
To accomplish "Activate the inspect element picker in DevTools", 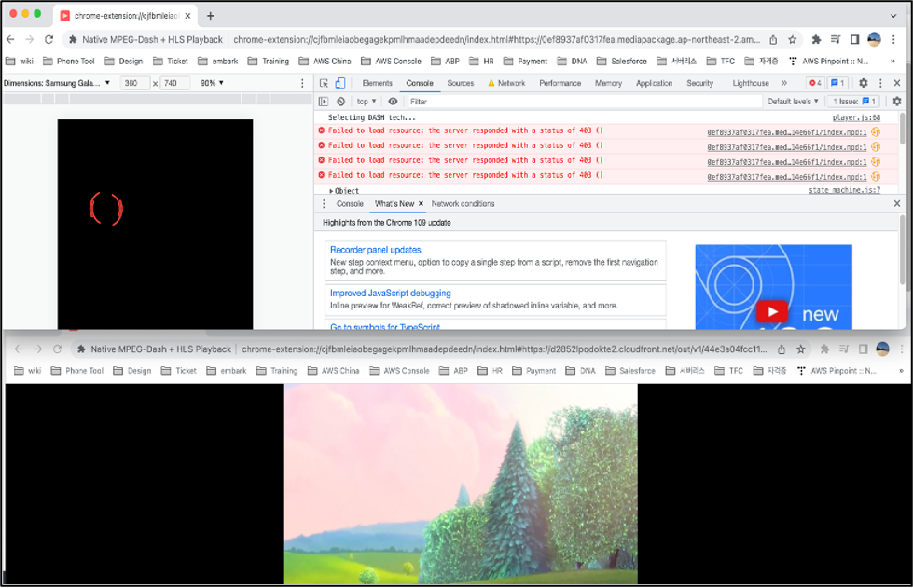I will pyautogui.click(x=324, y=83).
